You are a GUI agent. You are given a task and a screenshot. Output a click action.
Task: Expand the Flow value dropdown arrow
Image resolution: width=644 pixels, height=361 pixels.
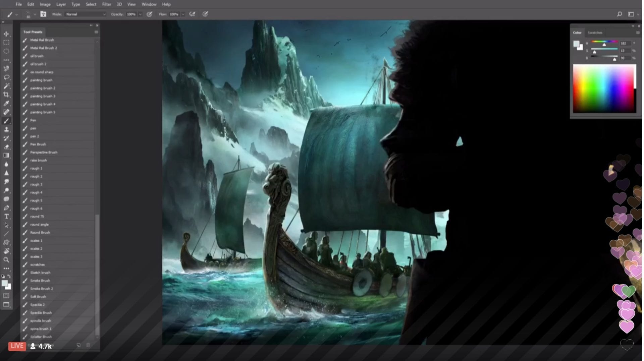183,14
